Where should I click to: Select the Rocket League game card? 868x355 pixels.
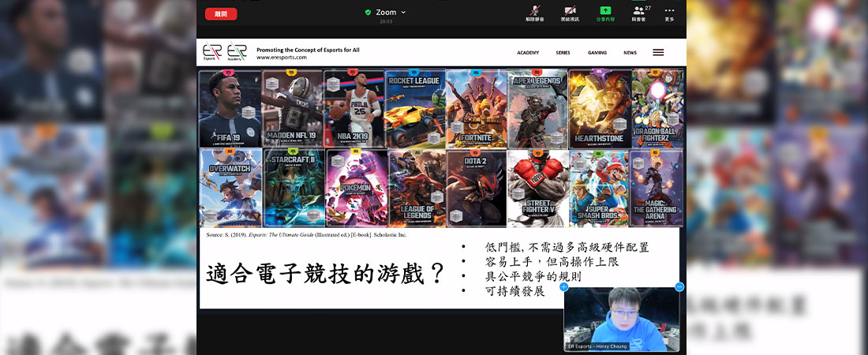pos(414,109)
